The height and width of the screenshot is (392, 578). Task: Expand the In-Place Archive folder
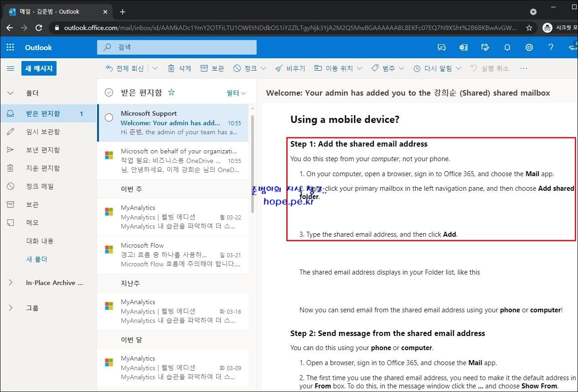pyautogui.click(x=10, y=283)
